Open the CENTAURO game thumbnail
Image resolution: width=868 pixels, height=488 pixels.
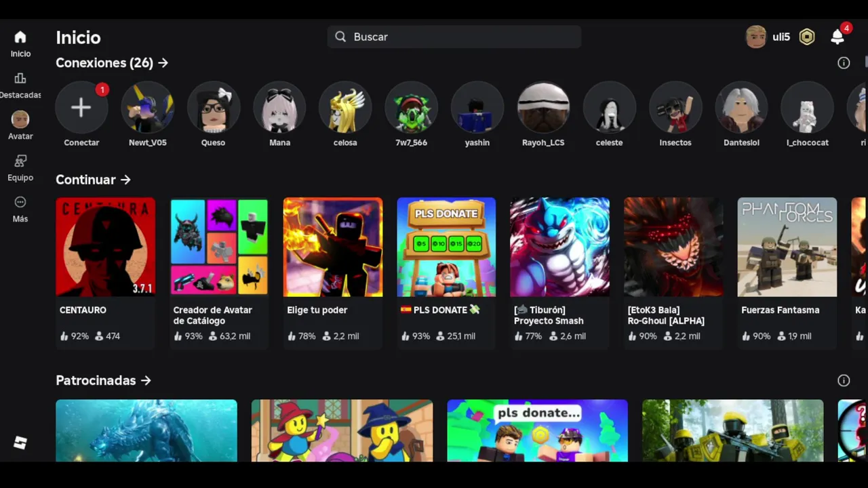pos(105,247)
